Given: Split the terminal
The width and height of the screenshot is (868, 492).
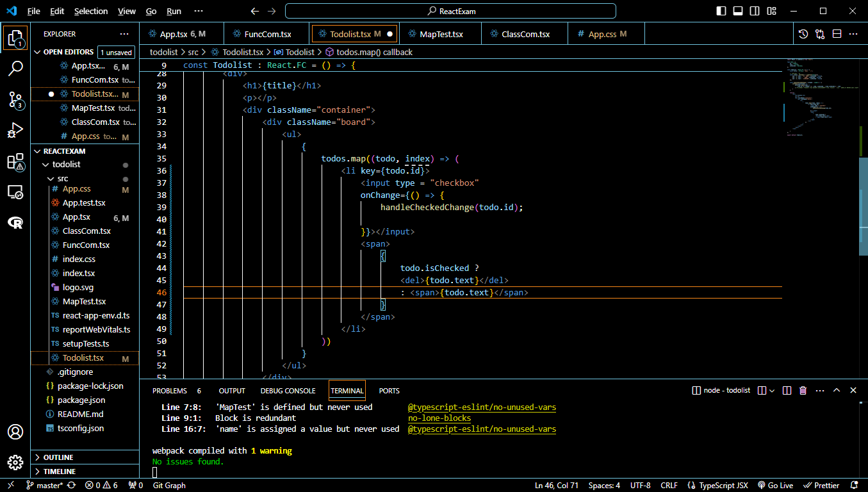Looking at the screenshot, I should tap(787, 390).
